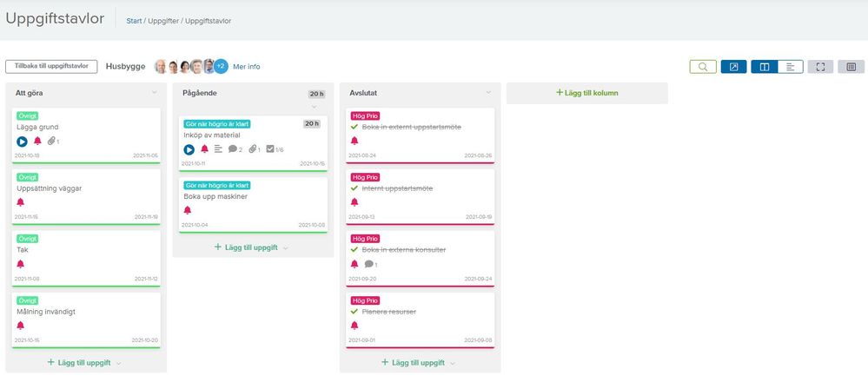The height and width of the screenshot is (389, 868).
Task: Go to Start in the breadcrumb
Action: click(134, 21)
